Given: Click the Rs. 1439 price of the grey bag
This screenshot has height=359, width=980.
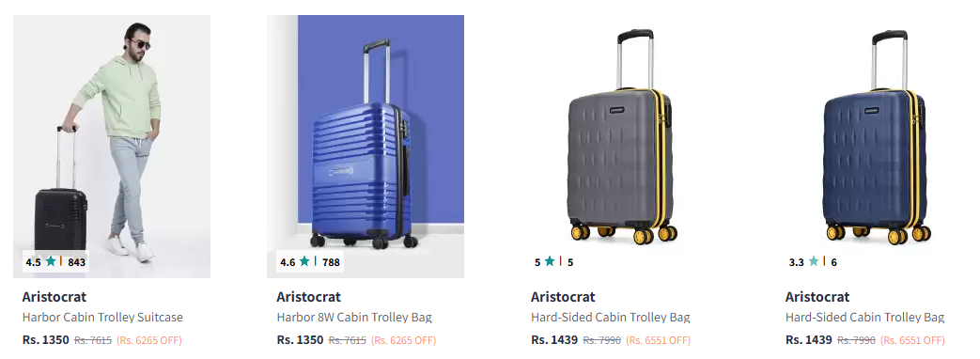Looking at the screenshot, I should pos(554,340).
